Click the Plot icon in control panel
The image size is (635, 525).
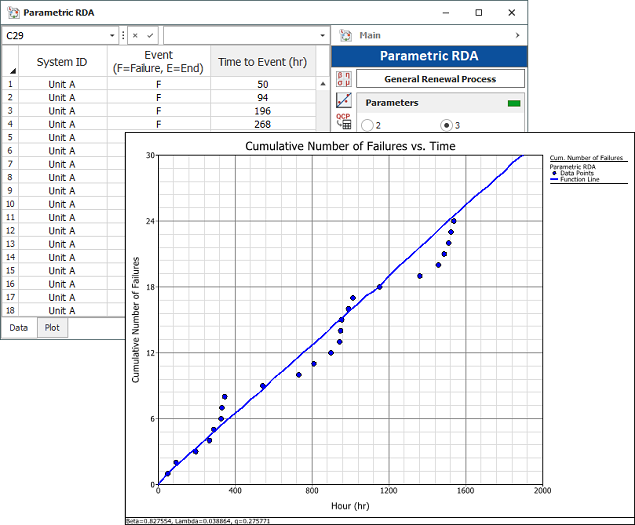click(343, 101)
